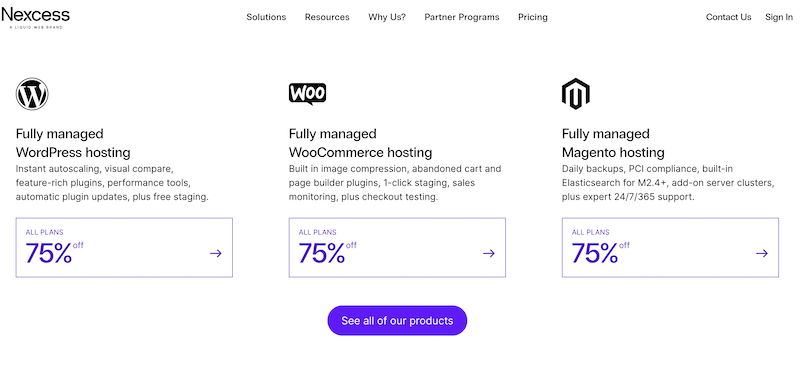The height and width of the screenshot is (369, 800).
Task: Click the See all of our products button
Action: point(397,321)
